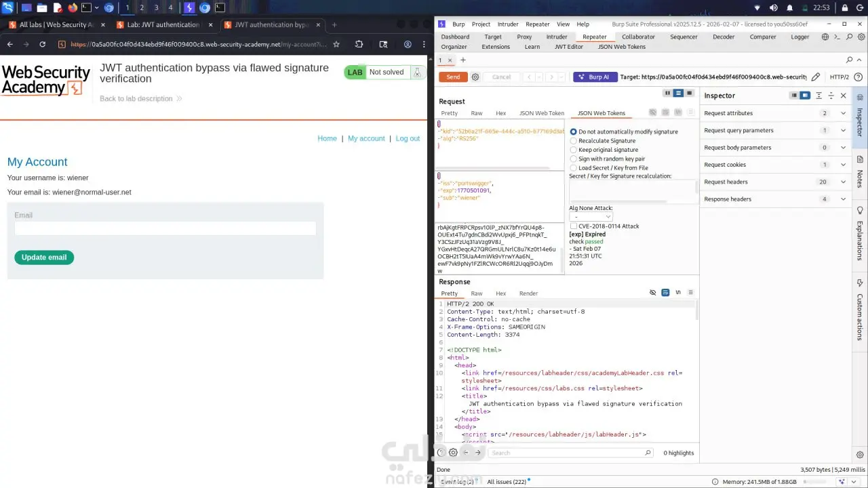Switch to the JWT Editor tab

(569, 47)
